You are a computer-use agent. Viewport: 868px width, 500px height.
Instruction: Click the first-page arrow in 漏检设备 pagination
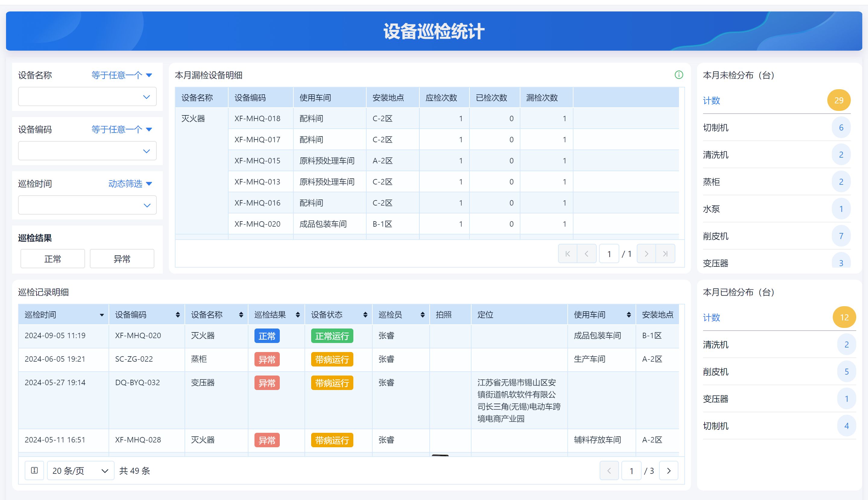pyautogui.click(x=567, y=253)
